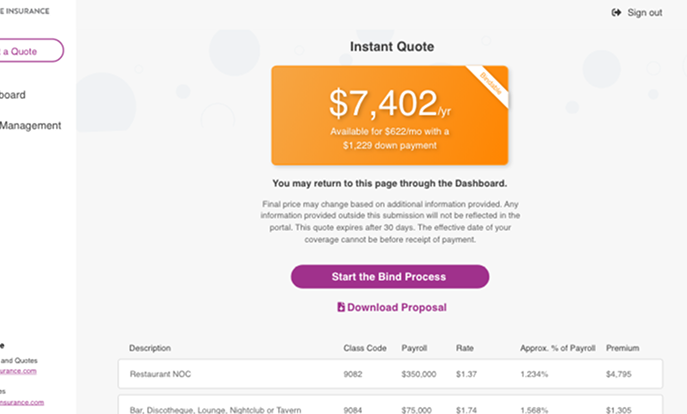Image resolution: width=687 pixels, height=414 pixels.
Task: Select the Bar, Discotheque, Lounge row
Action: tap(390, 405)
